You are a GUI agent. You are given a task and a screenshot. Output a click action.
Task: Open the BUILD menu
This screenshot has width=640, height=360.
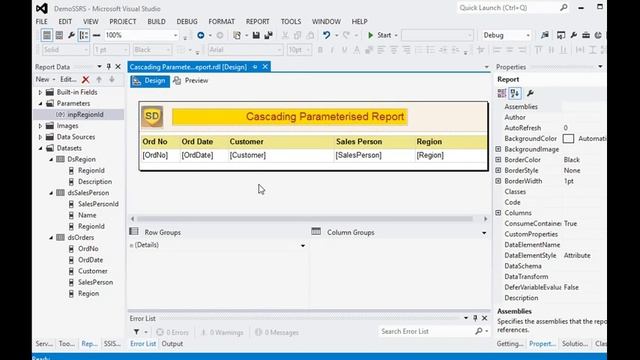tap(156, 22)
